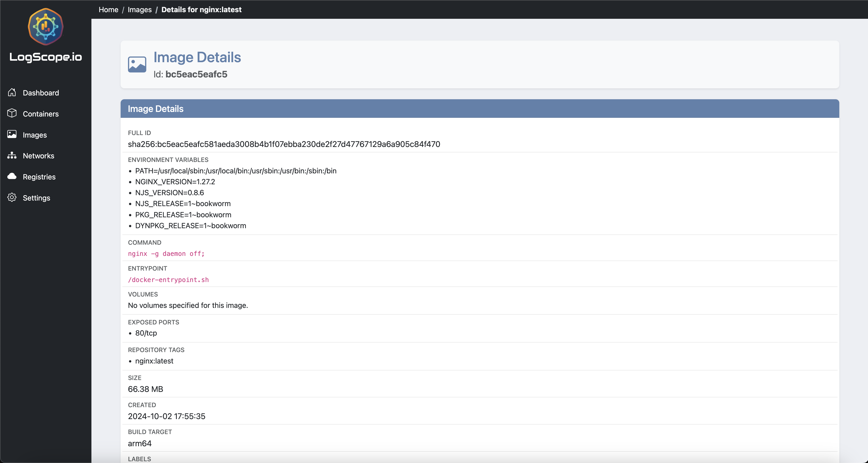Open Images from the breadcrumb trail
868x463 pixels.
(x=139, y=9)
